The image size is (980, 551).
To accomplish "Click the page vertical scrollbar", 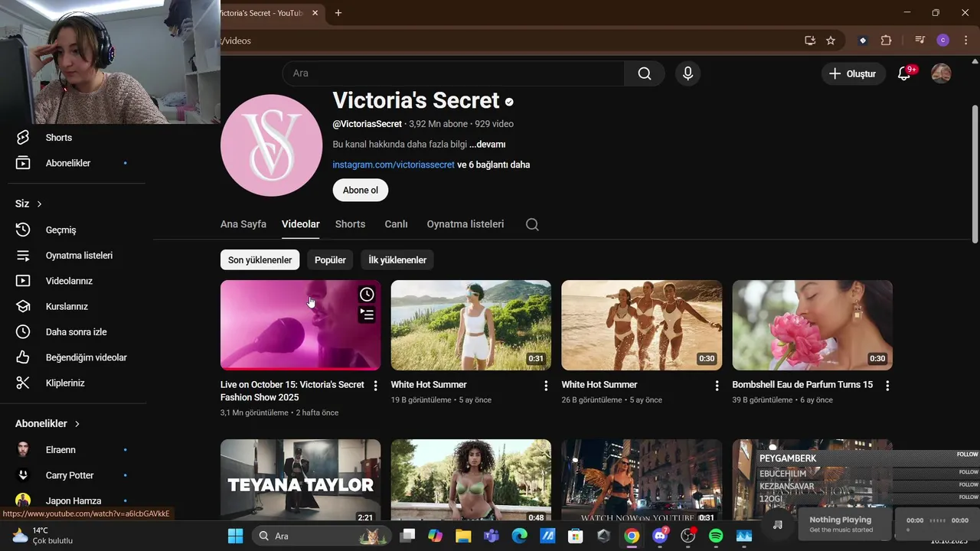I will (x=975, y=174).
